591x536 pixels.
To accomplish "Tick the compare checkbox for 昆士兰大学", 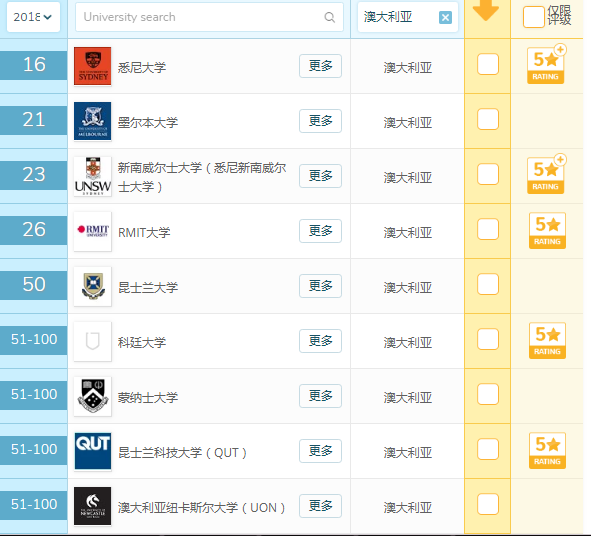I will tap(488, 284).
